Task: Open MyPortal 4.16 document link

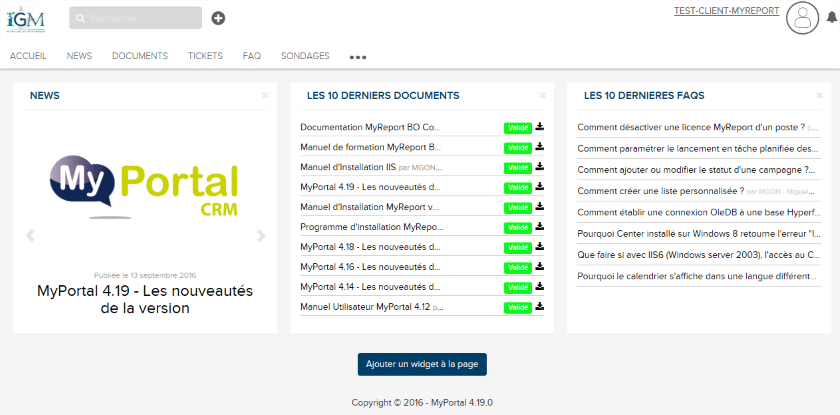Action: [x=370, y=267]
